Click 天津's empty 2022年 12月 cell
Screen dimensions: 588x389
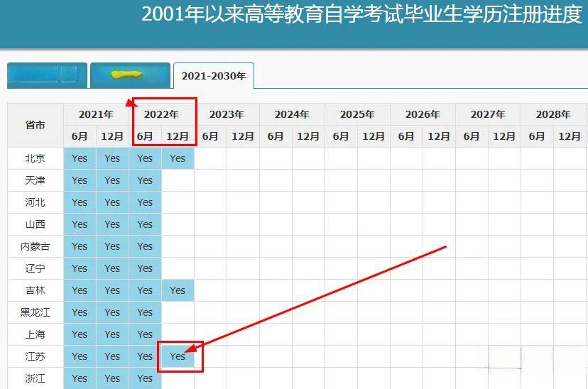point(178,180)
